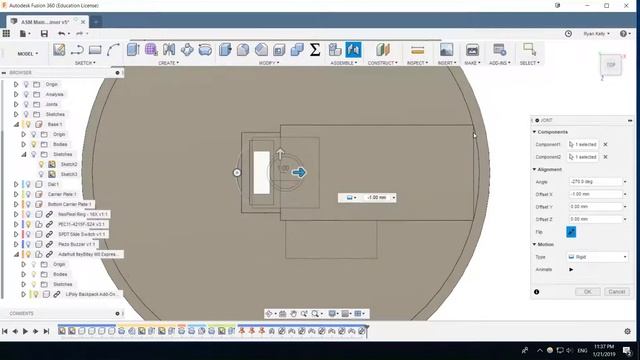Screen dimensions: 640x360
Task: Open the joint Motion Type dropdown
Action: (x=598, y=257)
